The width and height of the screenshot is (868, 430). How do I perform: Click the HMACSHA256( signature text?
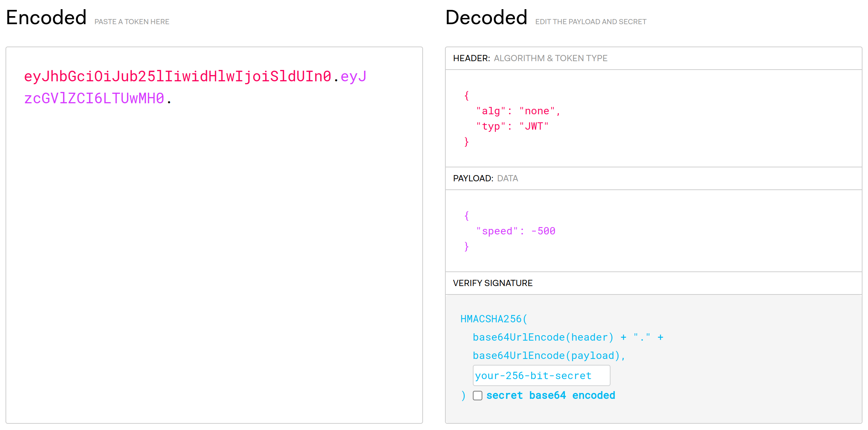(494, 319)
